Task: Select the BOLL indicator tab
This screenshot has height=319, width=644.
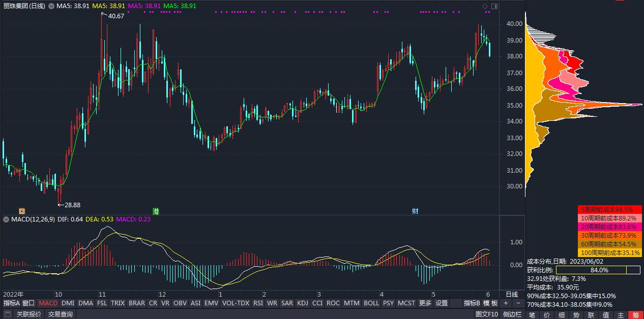Action: pos(371,303)
